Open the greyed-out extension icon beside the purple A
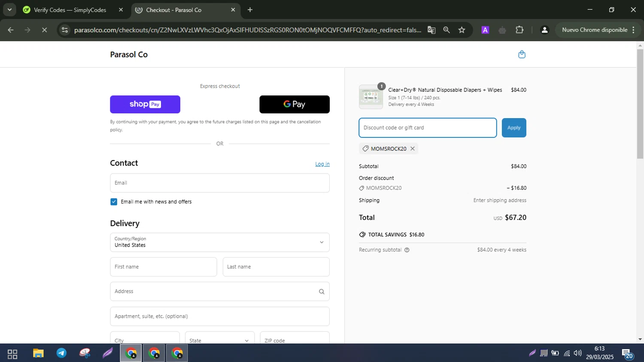The height and width of the screenshot is (362, 644). (x=502, y=30)
